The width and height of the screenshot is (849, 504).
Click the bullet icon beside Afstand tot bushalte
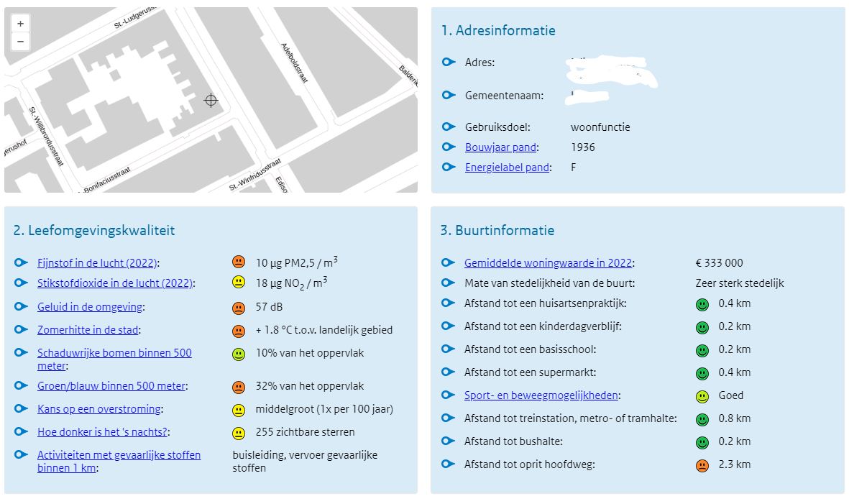coord(449,441)
